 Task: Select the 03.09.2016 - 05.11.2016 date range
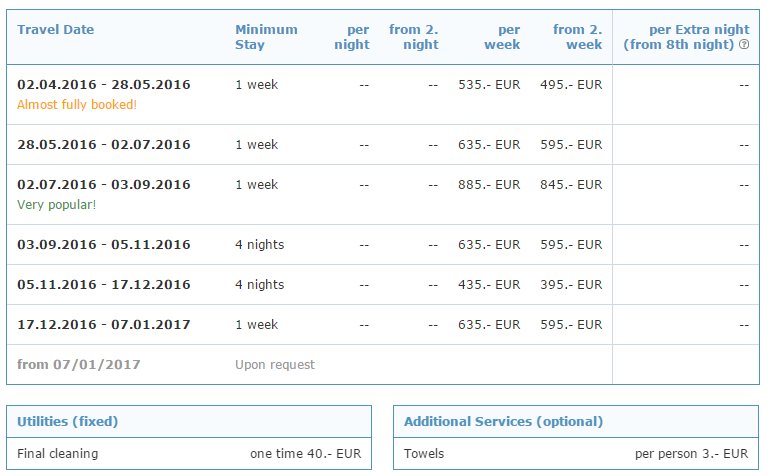click(x=104, y=245)
